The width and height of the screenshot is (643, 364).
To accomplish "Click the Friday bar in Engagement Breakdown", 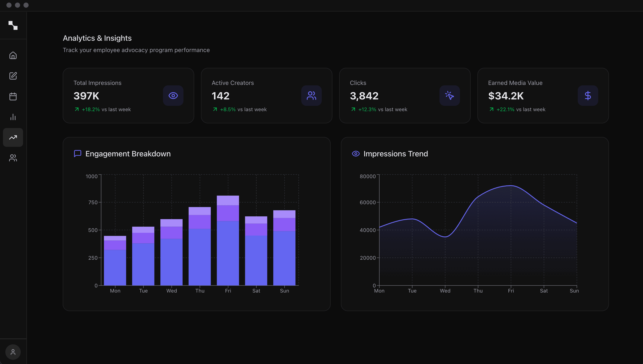I will 228,240.
